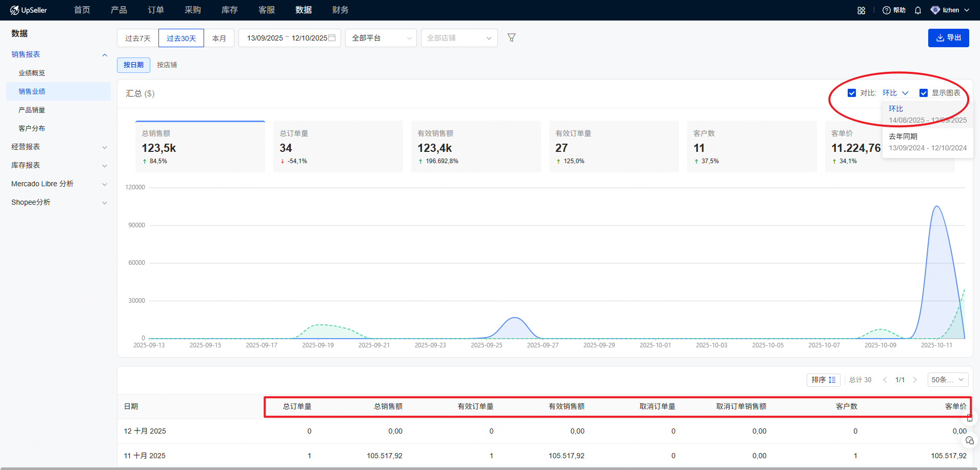Expand the 经营报表 sidebar section

pyautogui.click(x=59, y=147)
